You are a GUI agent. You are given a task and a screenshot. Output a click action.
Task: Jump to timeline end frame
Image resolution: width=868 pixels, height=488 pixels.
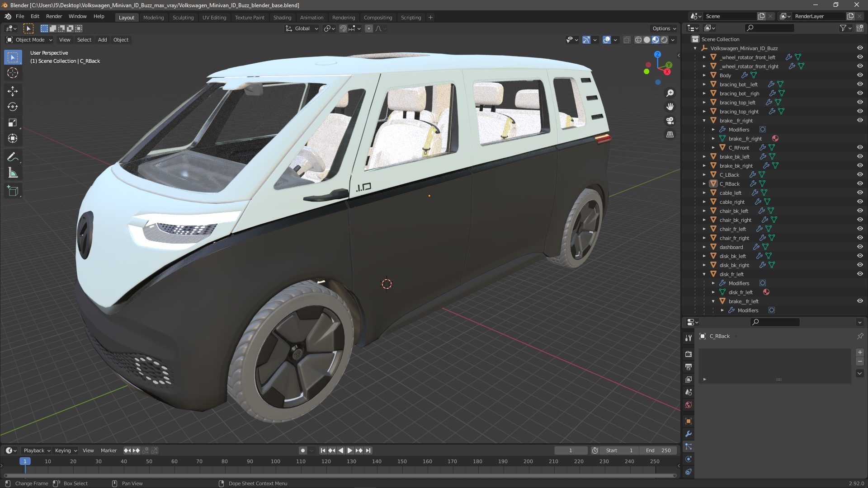click(x=368, y=450)
